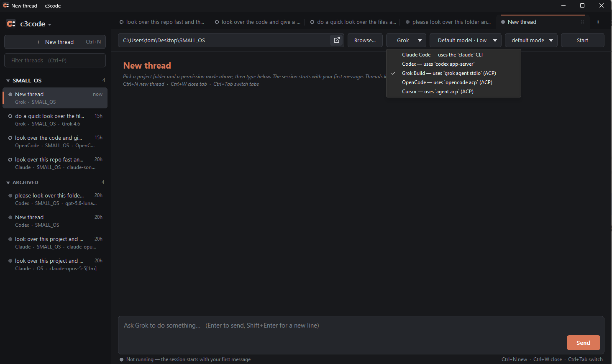Screen dimensions: 612x364
Task: Create a thread with New thread button
Action: [55, 42]
